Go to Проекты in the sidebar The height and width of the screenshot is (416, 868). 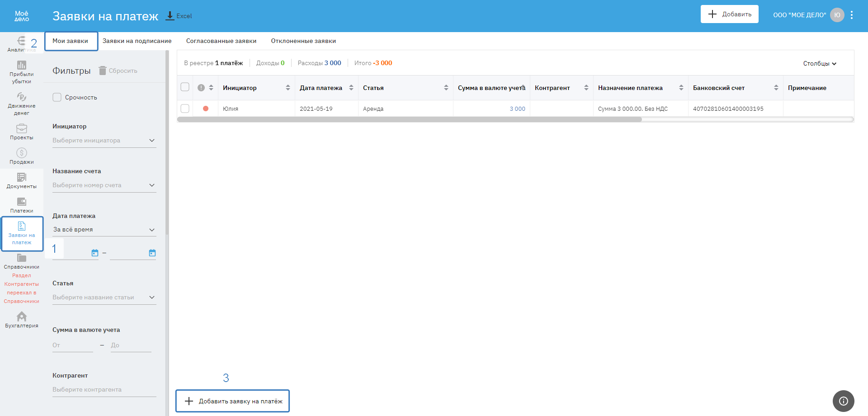[x=22, y=132]
